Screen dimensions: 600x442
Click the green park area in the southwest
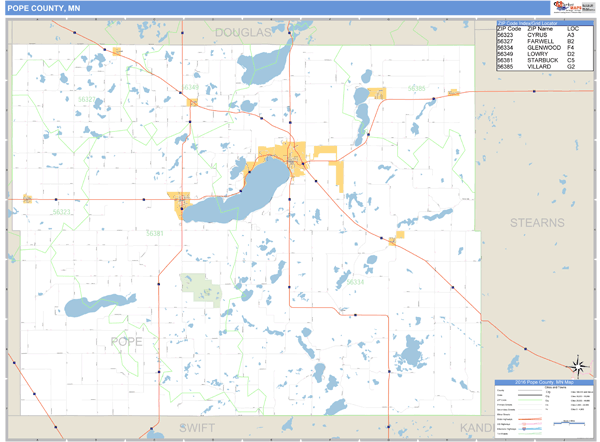point(201,287)
